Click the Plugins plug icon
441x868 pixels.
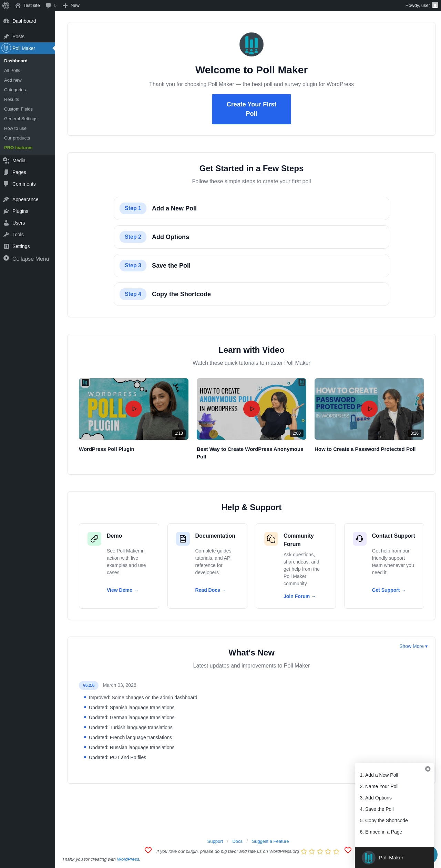(x=6, y=211)
